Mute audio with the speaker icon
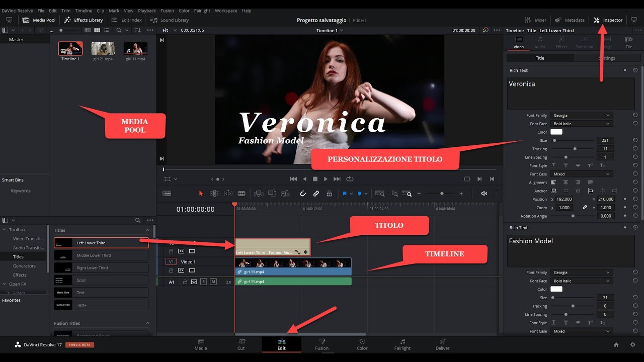Screen dimensions: 644x362 (484, 194)
